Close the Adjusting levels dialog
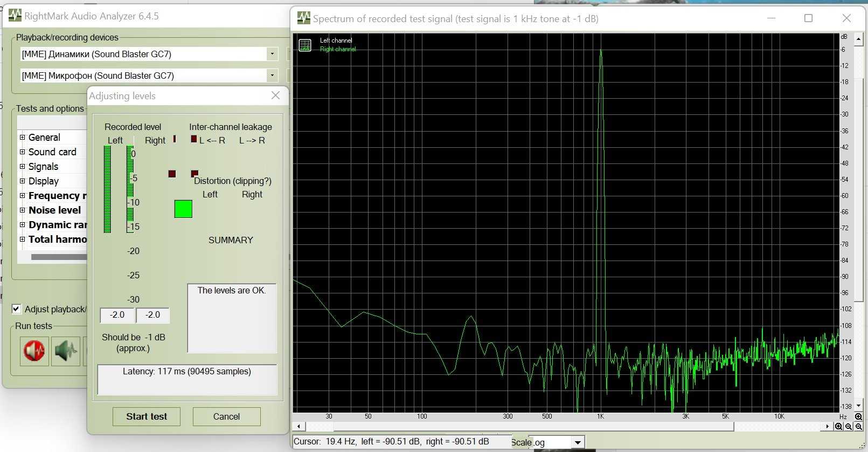Viewport: 868px width, 452px height. (275, 95)
